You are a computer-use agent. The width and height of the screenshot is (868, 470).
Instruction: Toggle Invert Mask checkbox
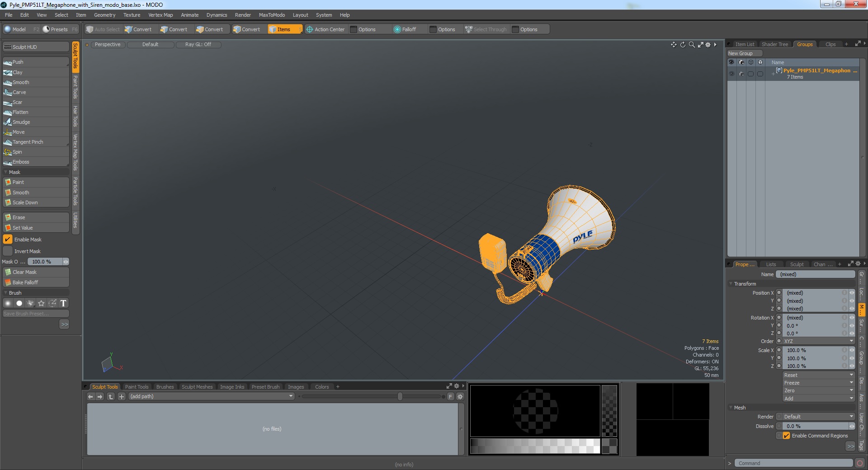pos(8,251)
